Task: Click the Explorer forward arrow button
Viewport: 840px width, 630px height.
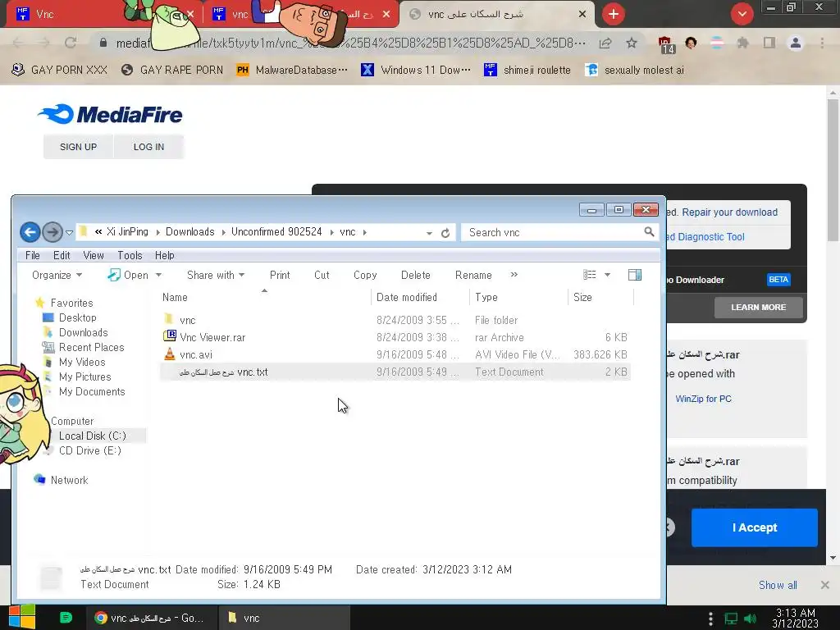Action: pos(52,232)
